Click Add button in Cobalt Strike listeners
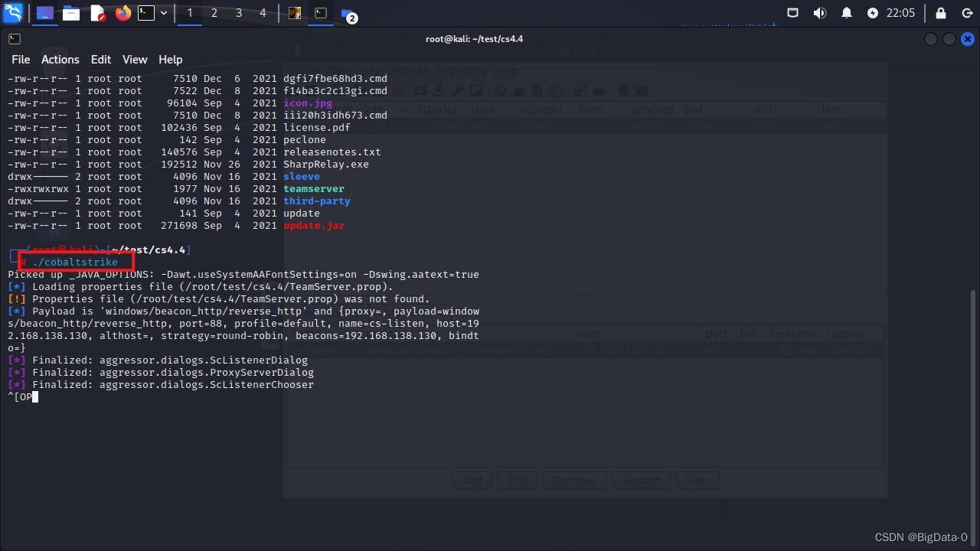 pos(472,481)
